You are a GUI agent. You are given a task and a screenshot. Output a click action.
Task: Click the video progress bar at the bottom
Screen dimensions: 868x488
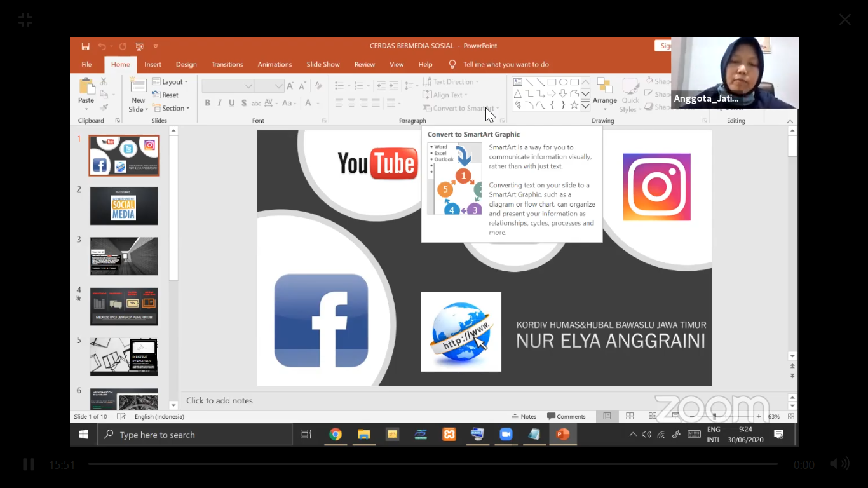click(x=432, y=464)
